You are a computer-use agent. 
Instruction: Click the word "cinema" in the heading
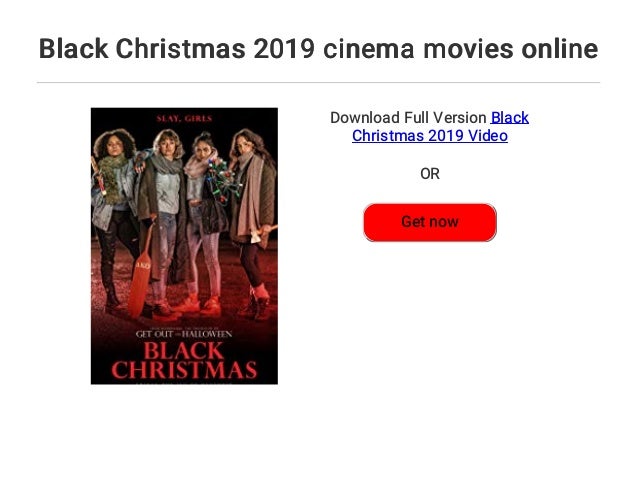click(369, 49)
